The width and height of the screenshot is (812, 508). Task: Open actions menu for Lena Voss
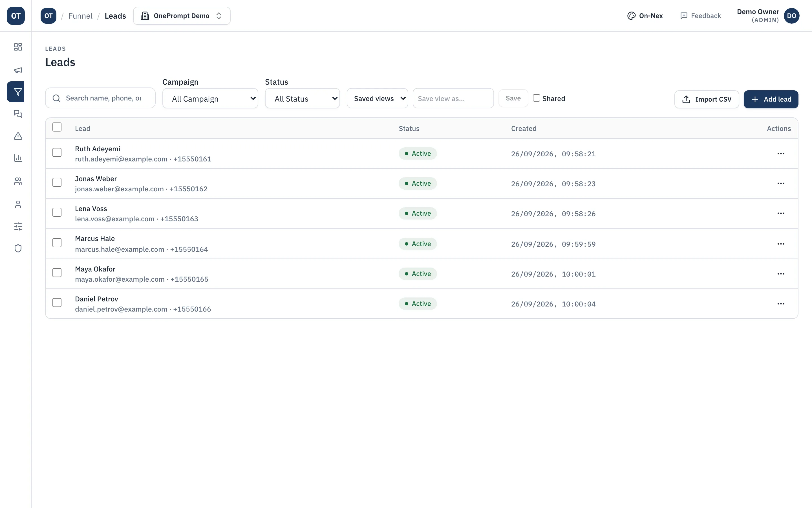781,213
